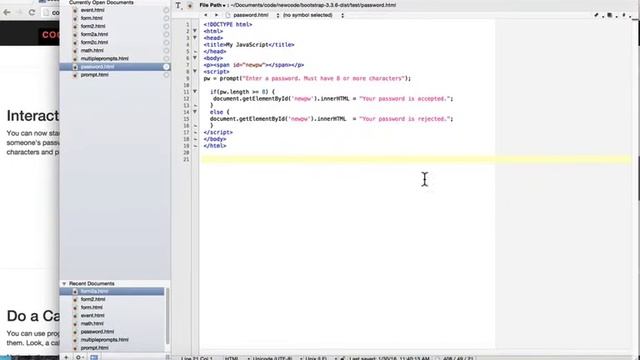
Task: Close event.html using its circle button
Action: coord(166,10)
